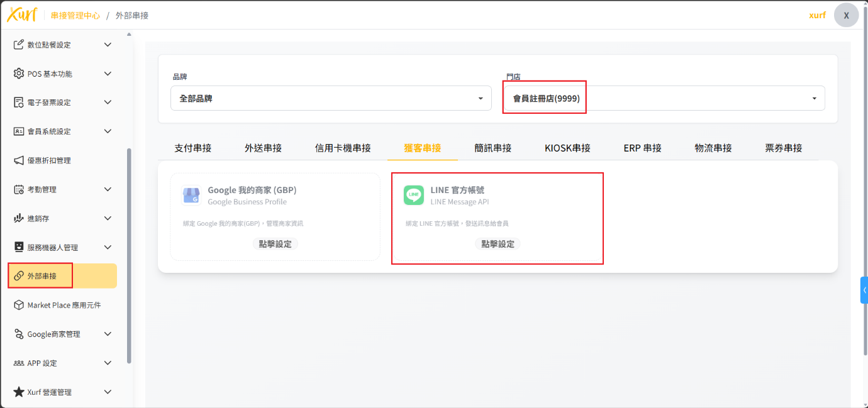Click the LINE Message API subtitle
868x408 pixels.
pos(460,202)
